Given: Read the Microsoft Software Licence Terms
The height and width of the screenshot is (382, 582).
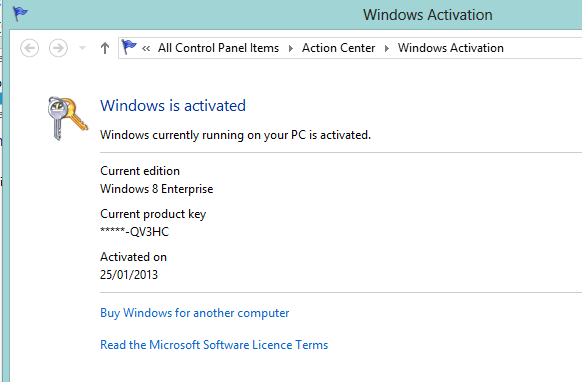Looking at the screenshot, I should point(214,345).
